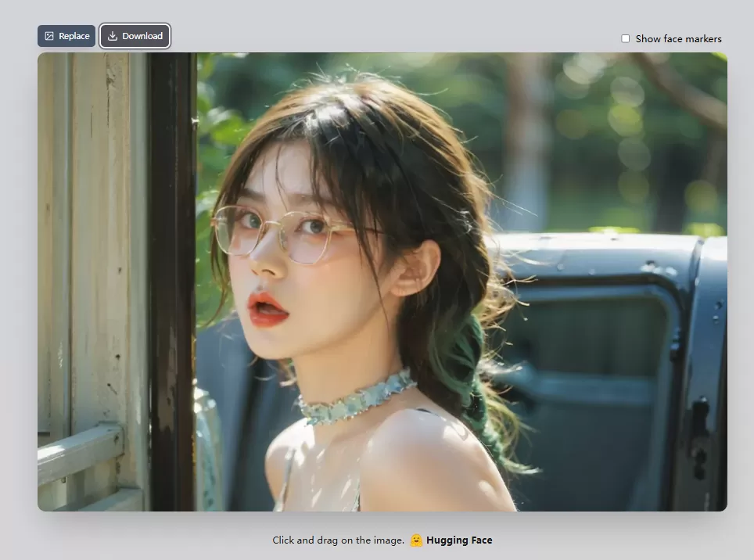Click the blue choker necklace in image
This screenshot has height=560, width=754.
[356, 399]
